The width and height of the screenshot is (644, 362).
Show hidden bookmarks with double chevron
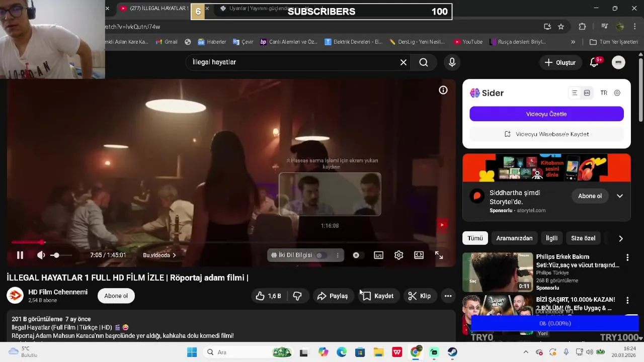[x=573, y=42]
